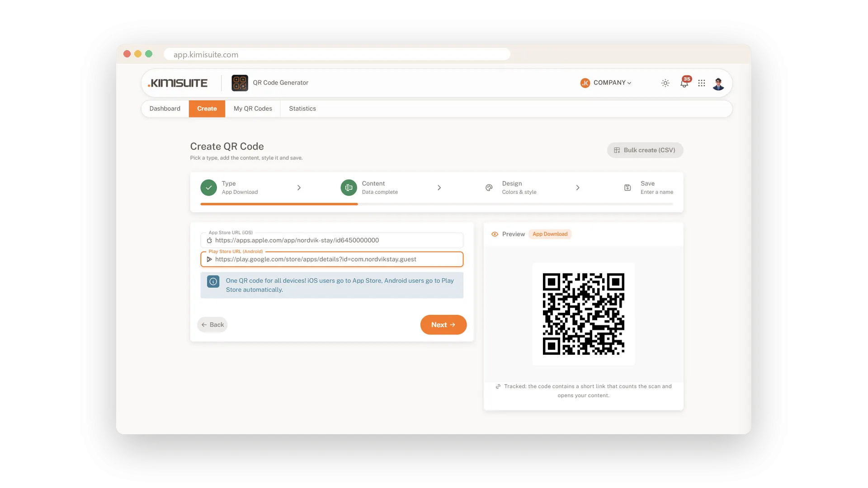Minimize the window with yellow button

(x=138, y=54)
